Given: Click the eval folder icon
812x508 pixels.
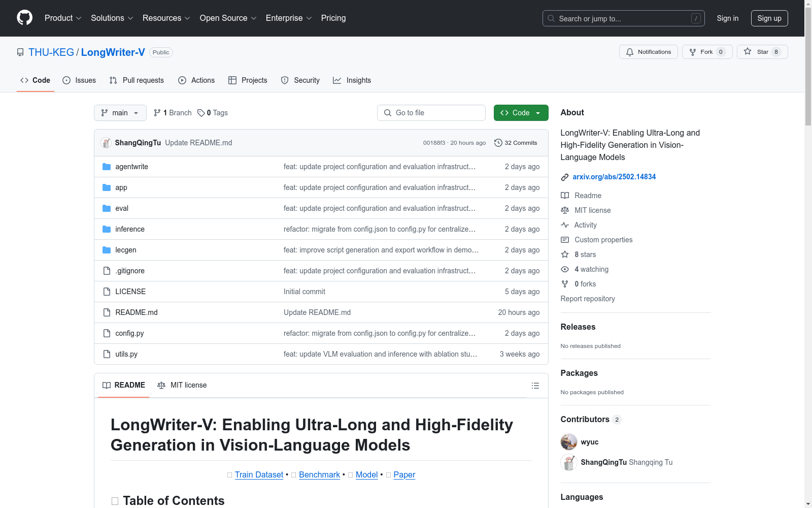Looking at the screenshot, I should click(x=107, y=208).
